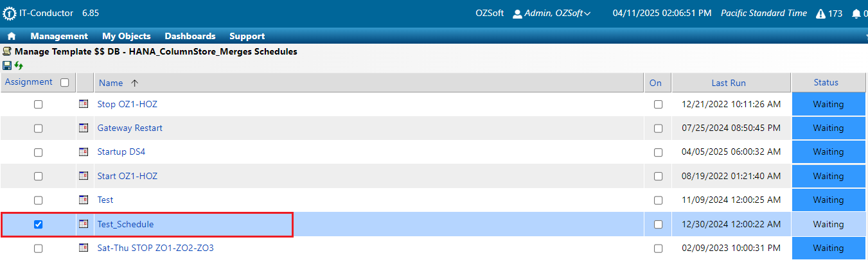This screenshot has height=260, width=868.
Task: Click the Home icon in navigation bar
Action: [12, 37]
